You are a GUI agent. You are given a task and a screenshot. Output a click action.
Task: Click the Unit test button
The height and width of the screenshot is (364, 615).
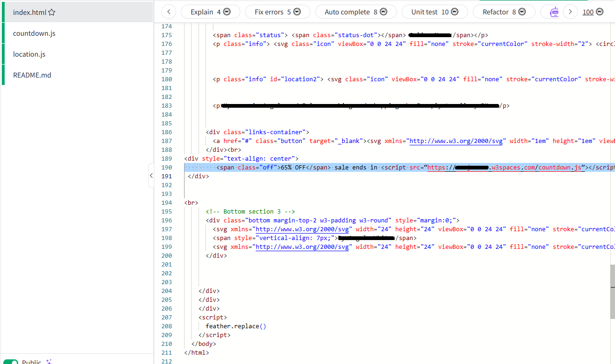435,12
